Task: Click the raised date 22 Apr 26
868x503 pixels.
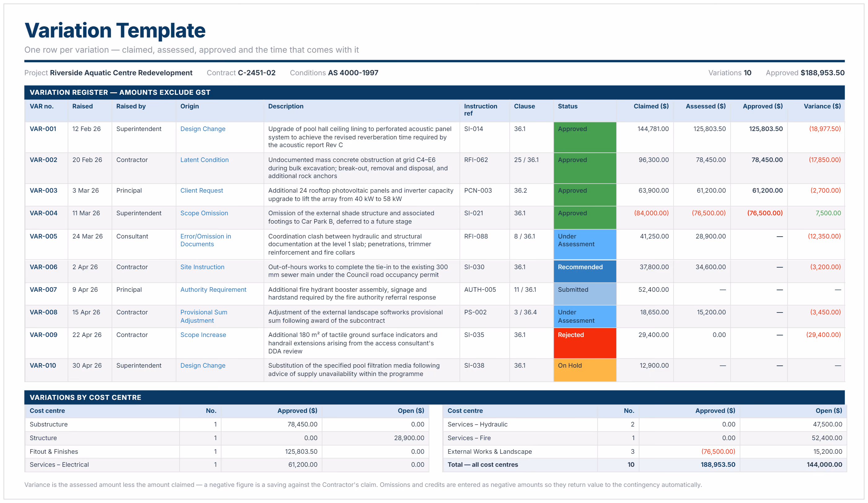Action: click(x=87, y=335)
